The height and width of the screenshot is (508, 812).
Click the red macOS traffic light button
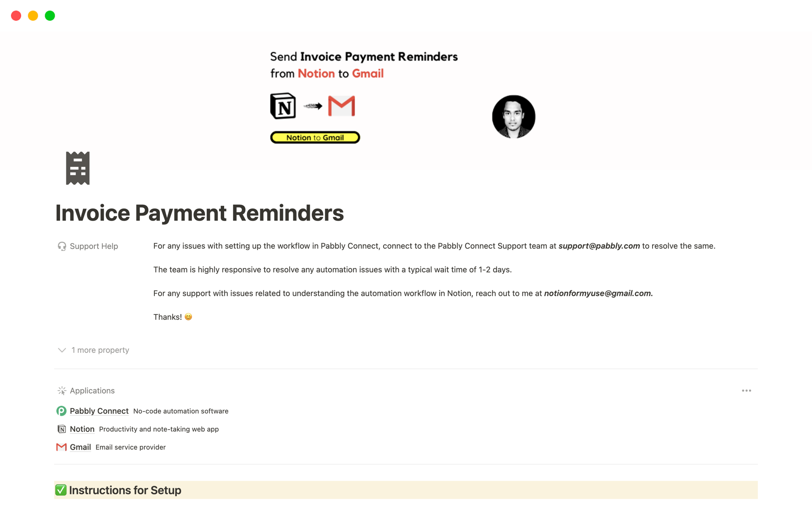[x=16, y=16]
